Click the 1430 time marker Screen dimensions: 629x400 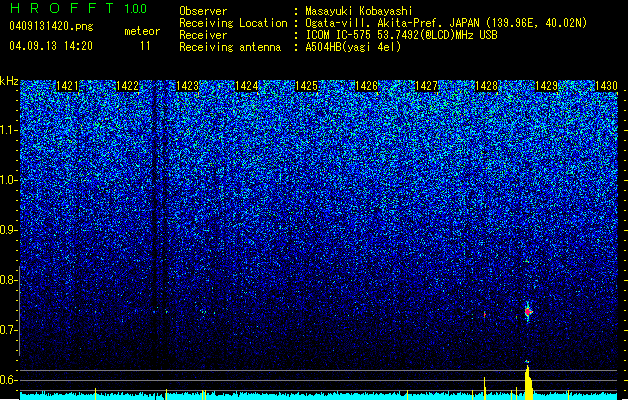pos(606,86)
